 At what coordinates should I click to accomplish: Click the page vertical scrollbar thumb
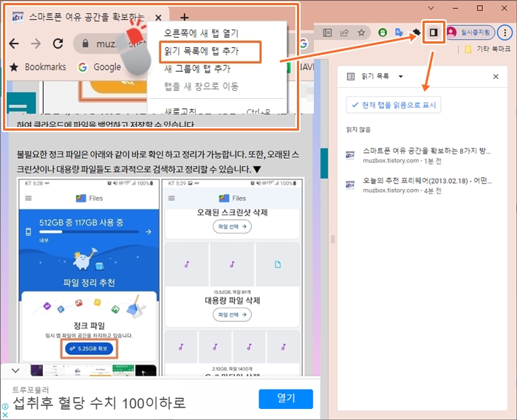(324, 163)
